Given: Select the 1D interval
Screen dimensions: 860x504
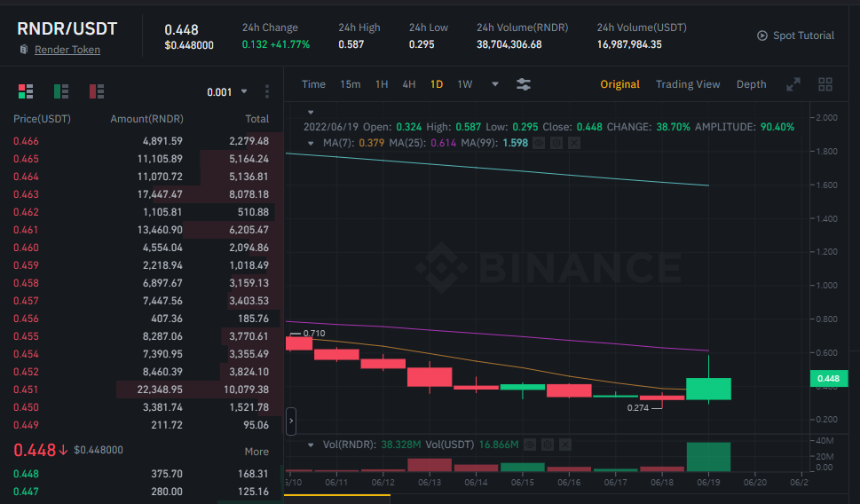Looking at the screenshot, I should point(437,84).
